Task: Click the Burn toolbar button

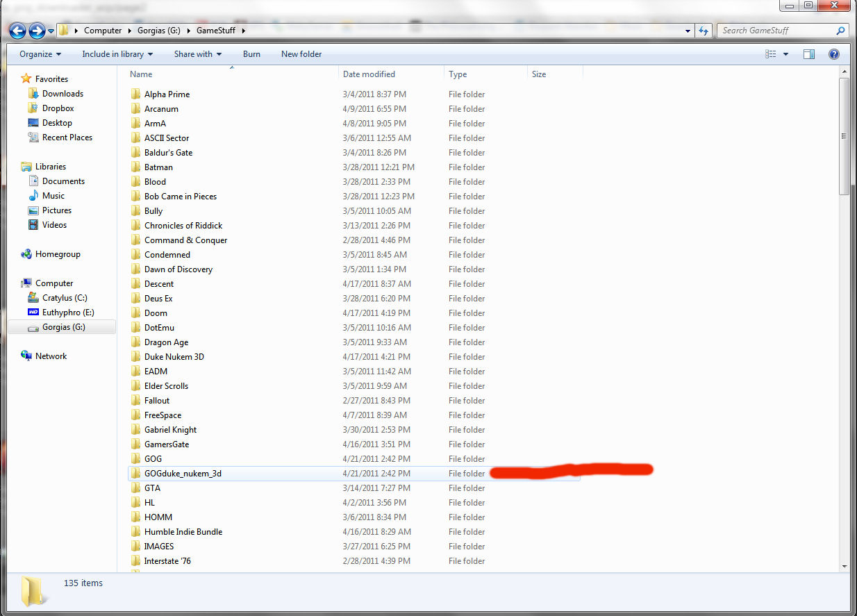Action: pyautogui.click(x=251, y=54)
